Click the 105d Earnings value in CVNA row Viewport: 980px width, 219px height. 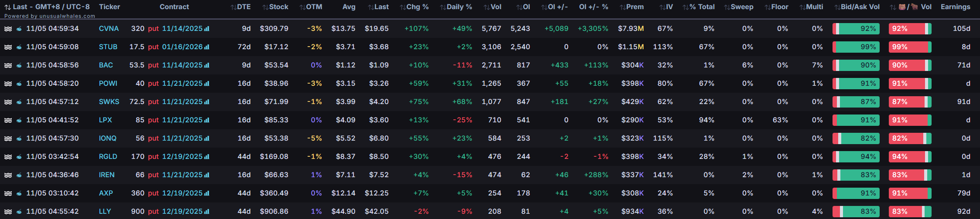[962, 29]
